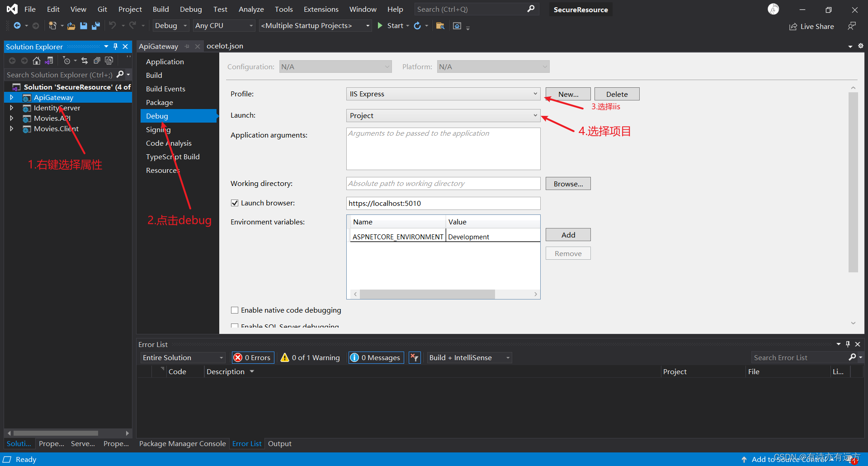This screenshot has width=868, height=466.
Task: Click Switch Views icon in Solution Explorer
Action: click(x=49, y=61)
